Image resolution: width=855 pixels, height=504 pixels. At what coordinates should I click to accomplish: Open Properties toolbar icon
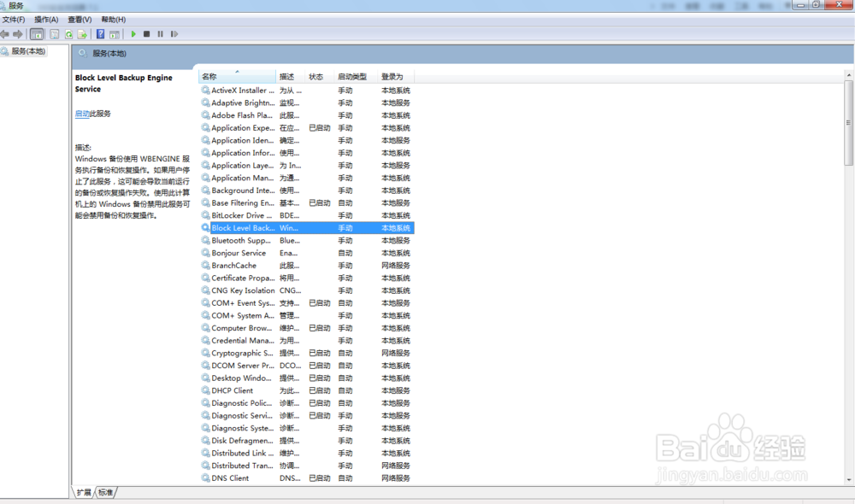click(55, 34)
